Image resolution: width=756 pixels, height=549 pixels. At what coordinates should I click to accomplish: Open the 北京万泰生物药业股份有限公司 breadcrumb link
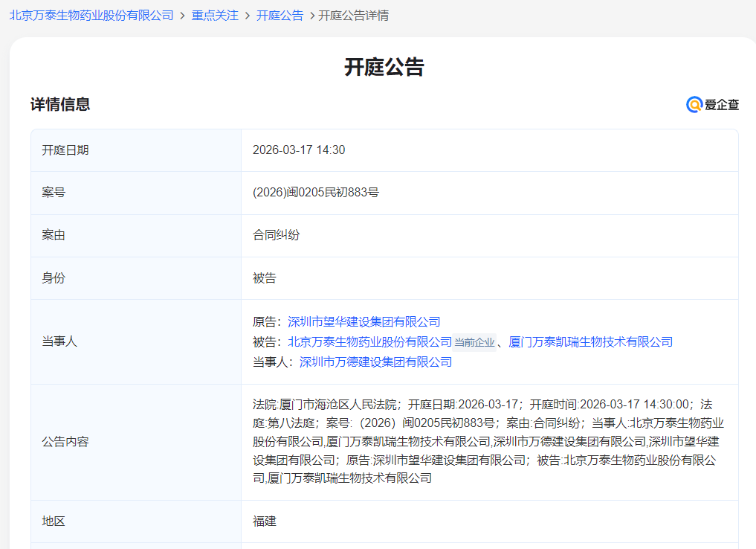[x=91, y=16]
